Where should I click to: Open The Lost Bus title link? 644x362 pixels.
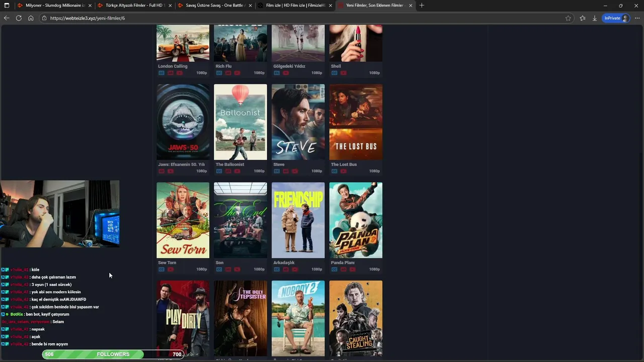[344, 164]
